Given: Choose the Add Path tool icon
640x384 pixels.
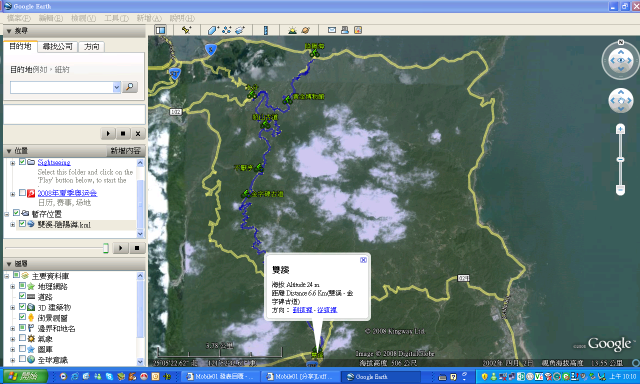Looking at the screenshot, I should 227,30.
